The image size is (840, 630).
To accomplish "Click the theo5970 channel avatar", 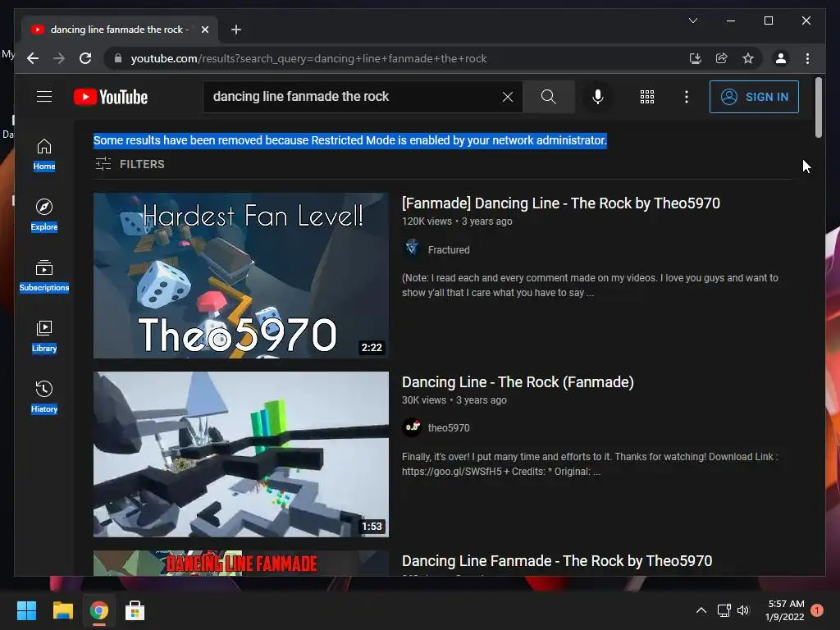I will point(412,427).
